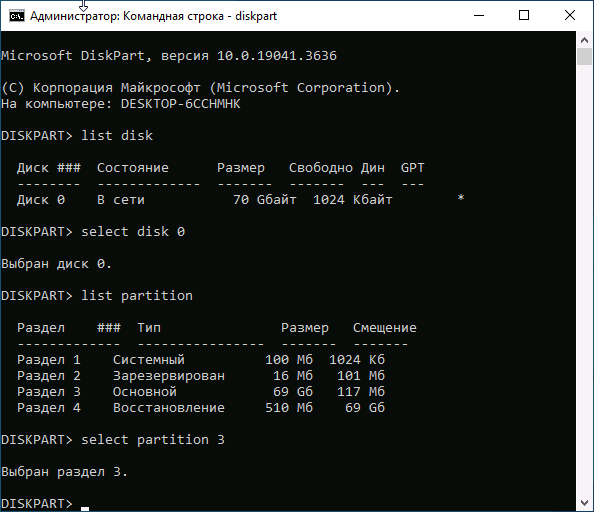Click the 'select disk 0' command line

click(93, 231)
